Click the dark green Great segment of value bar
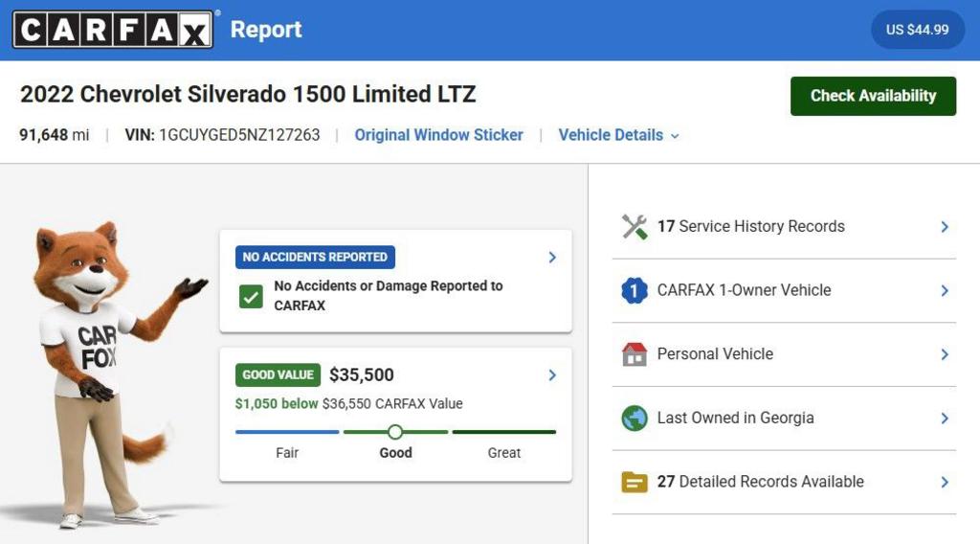Screen dimensions: 980x544 tap(503, 432)
